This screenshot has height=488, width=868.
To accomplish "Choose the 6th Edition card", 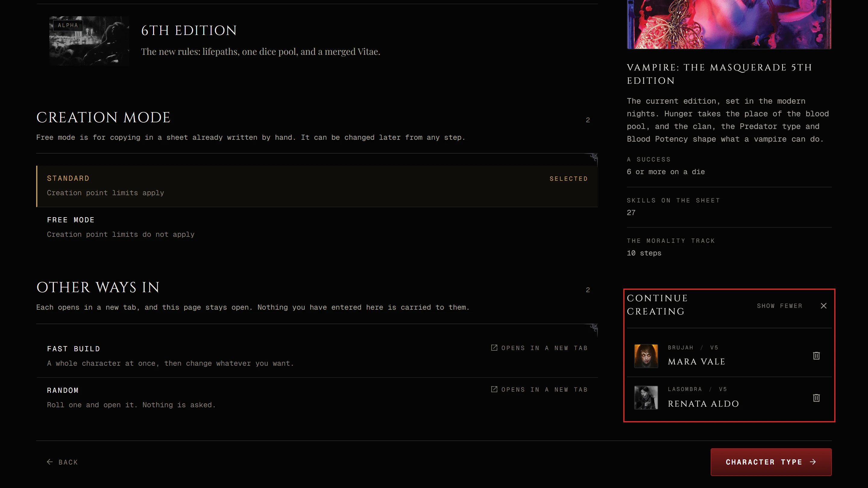I will coord(317,41).
